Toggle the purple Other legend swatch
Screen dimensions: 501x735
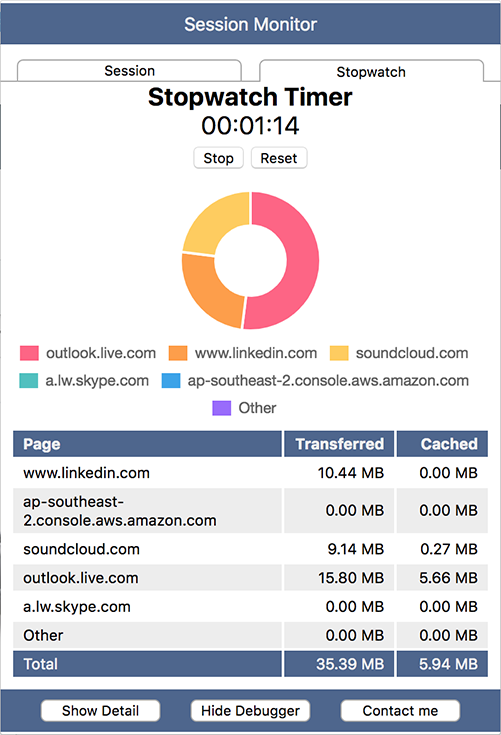point(222,408)
